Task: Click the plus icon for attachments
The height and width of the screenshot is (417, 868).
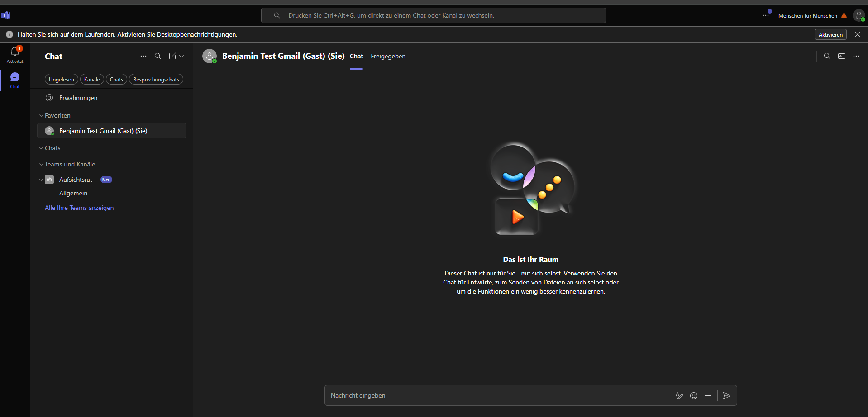Action: [708, 396]
